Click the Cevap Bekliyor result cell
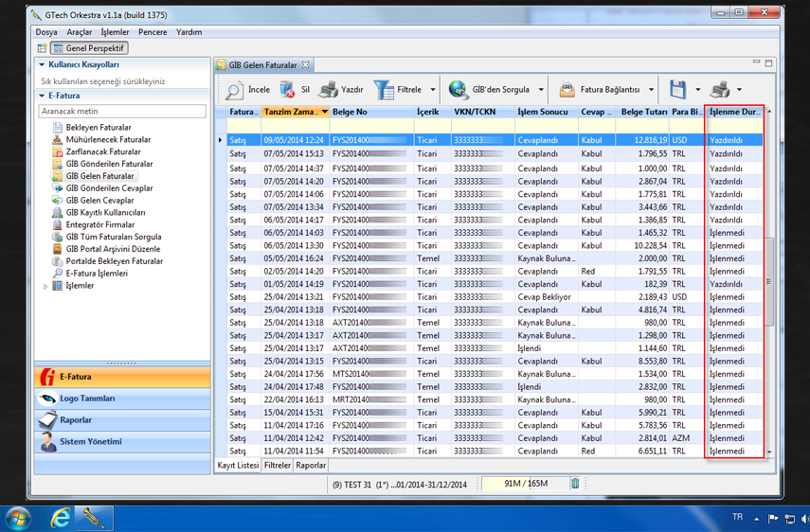The width and height of the screenshot is (810, 532). tap(546, 297)
